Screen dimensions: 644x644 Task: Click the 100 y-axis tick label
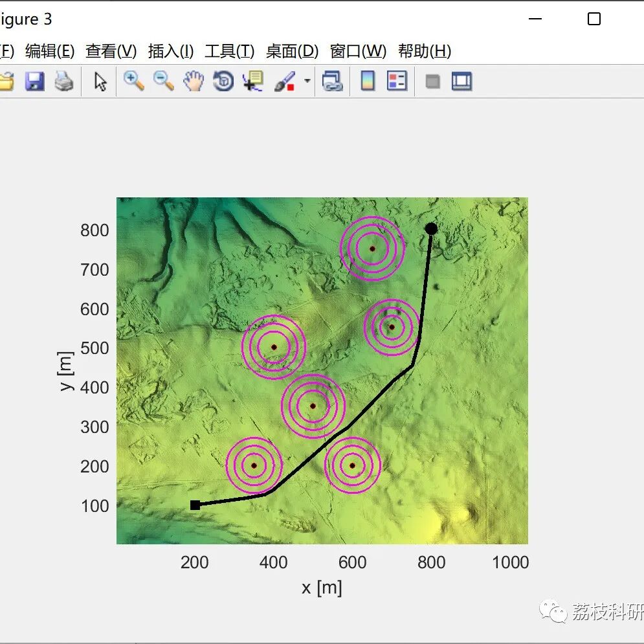click(x=95, y=506)
